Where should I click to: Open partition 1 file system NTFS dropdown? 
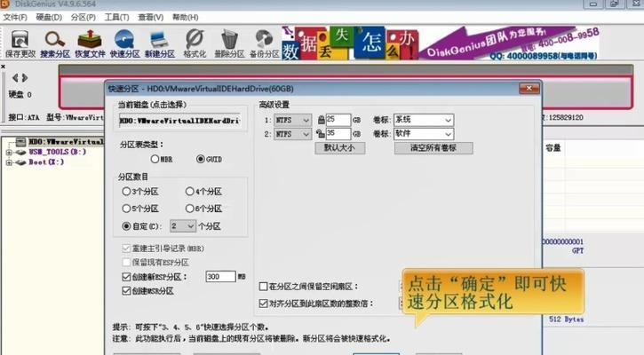click(292, 120)
